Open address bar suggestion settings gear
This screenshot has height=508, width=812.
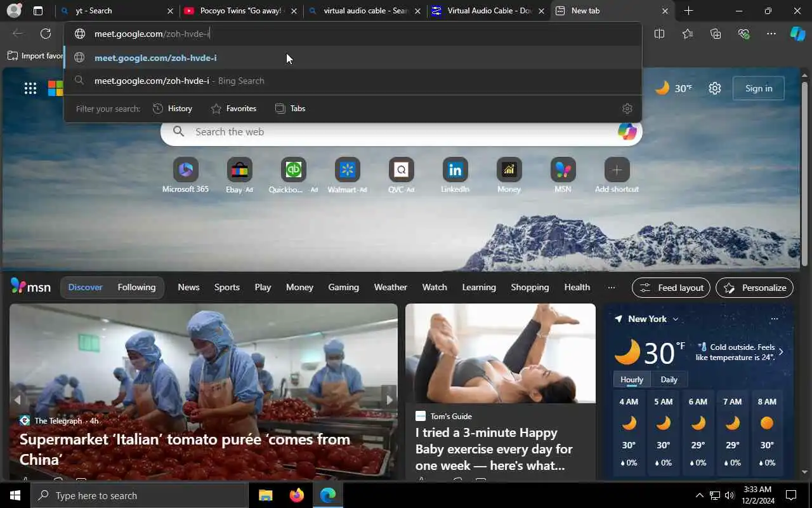pos(627,109)
